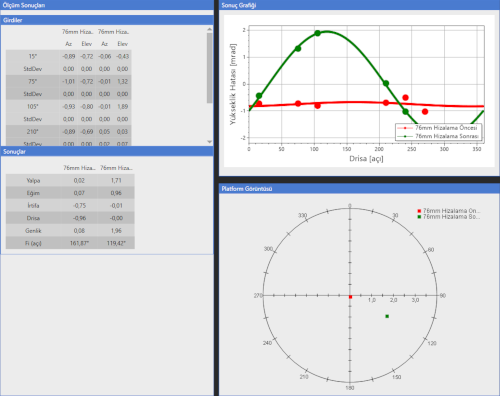
Task: Select the Sonuçlar panel header
Action: [107, 152]
